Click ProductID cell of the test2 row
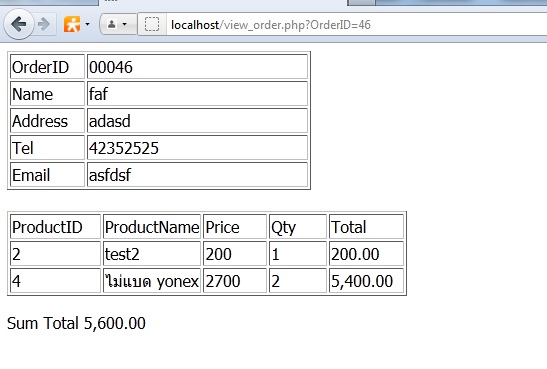 [55, 254]
